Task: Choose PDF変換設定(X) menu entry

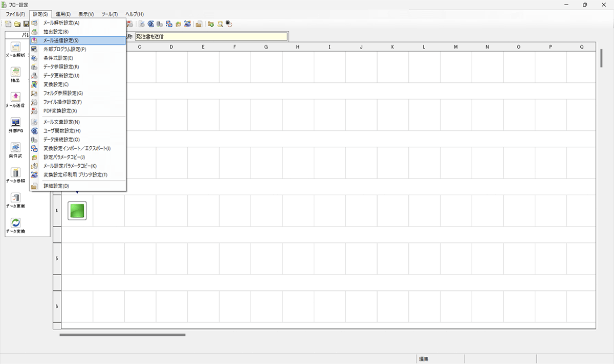Action: [x=78, y=110]
